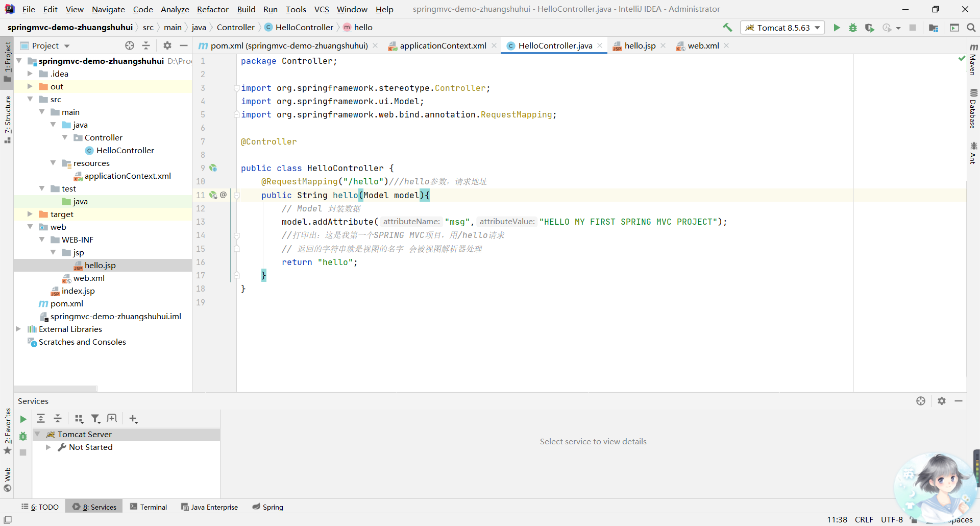Click the Build project hammer icon

tap(727, 28)
